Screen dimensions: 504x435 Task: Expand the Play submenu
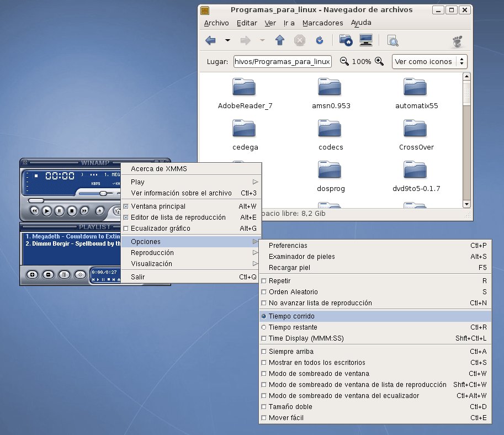[x=191, y=182]
